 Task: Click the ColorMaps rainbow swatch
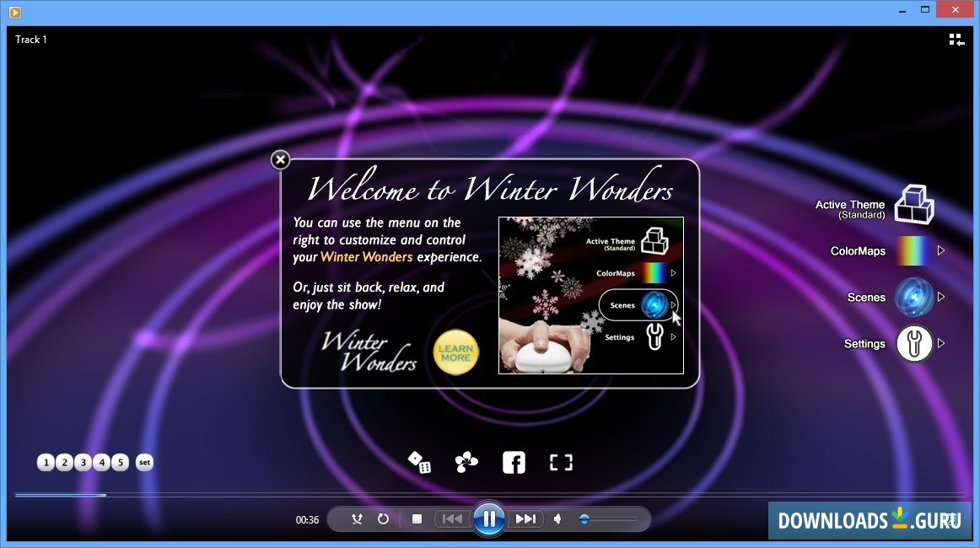(x=913, y=251)
